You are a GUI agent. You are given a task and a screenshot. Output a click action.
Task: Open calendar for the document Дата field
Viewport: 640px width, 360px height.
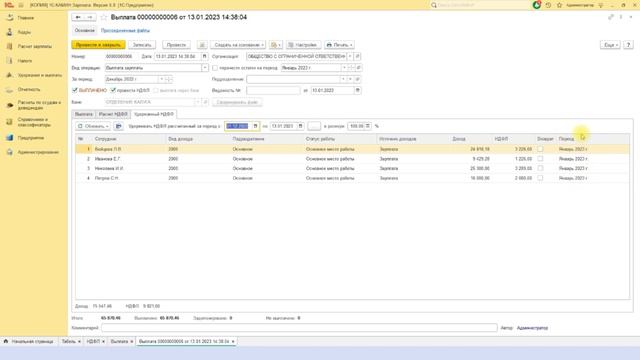(204, 56)
